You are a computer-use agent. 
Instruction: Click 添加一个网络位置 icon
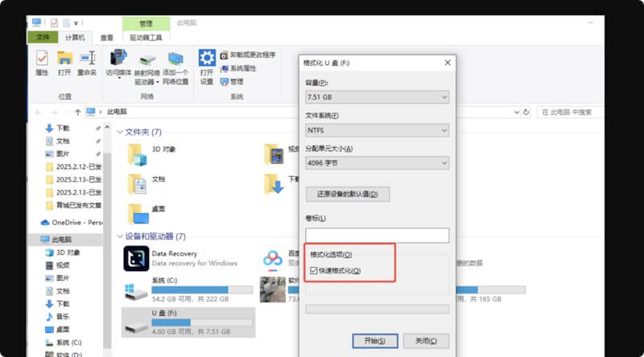pos(175,59)
